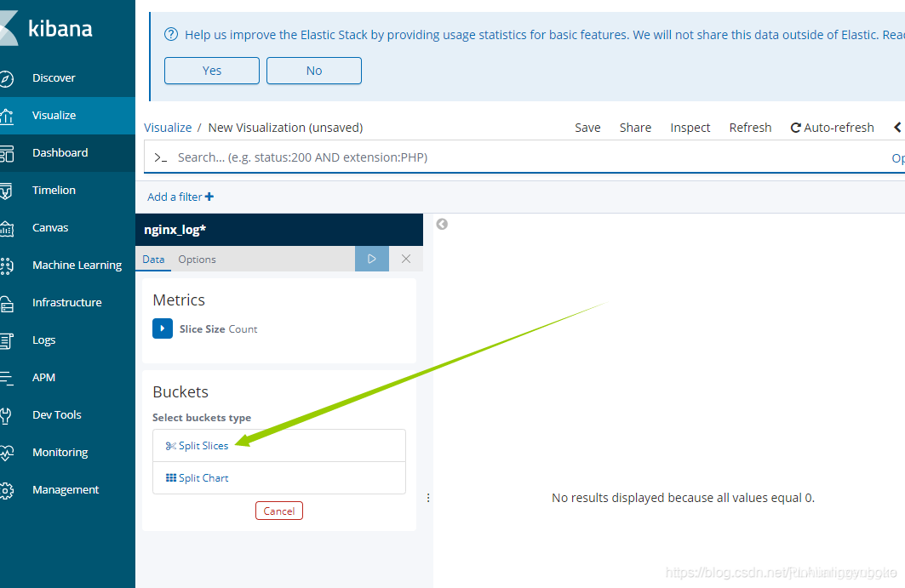Open the Logs icon in sidebar
This screenshot has width=905, height=588.
(x=6, y=341)
